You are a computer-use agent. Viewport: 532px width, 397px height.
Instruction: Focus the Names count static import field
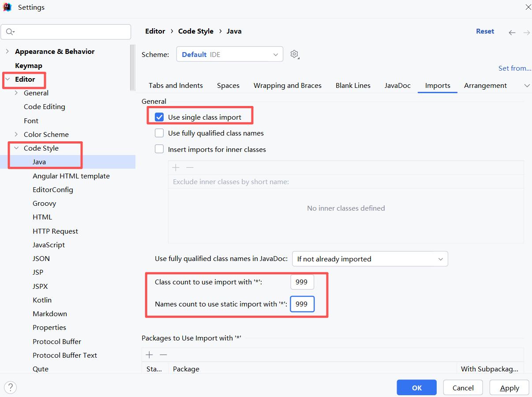[x=302, y=304]
